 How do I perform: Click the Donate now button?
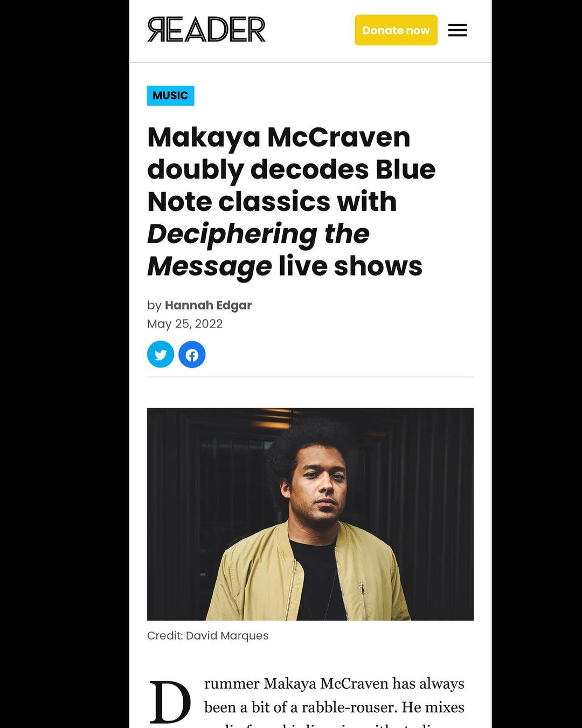pyautogui.click(x=396, y=30)
